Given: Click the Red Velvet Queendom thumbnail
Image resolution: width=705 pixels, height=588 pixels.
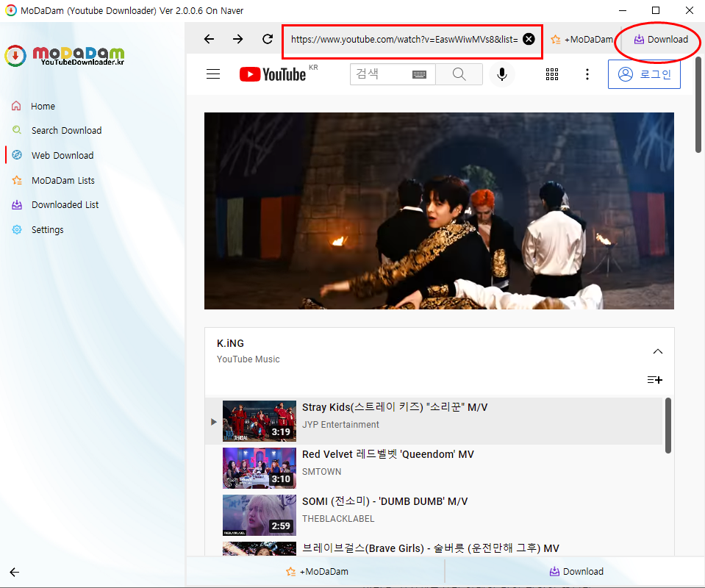Looking at the screenshot, I should [x=260, y=468].
